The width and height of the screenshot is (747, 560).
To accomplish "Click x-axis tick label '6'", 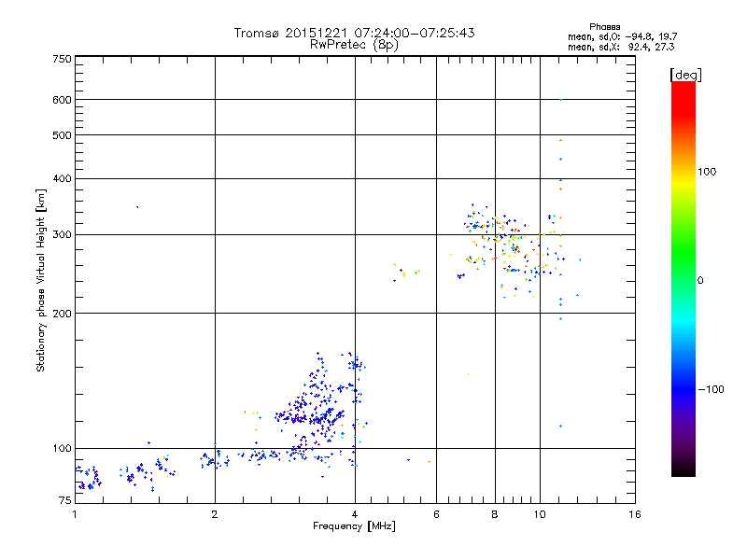I will 436,514.
